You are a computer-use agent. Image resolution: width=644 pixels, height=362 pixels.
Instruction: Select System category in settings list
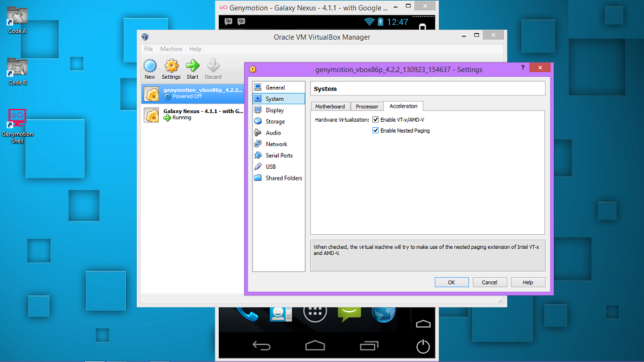279,99
